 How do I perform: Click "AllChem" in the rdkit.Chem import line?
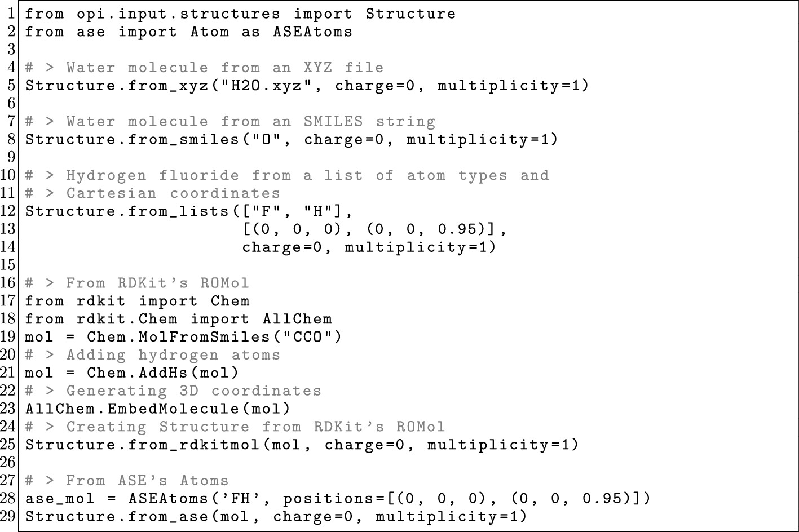click(297, 319)
